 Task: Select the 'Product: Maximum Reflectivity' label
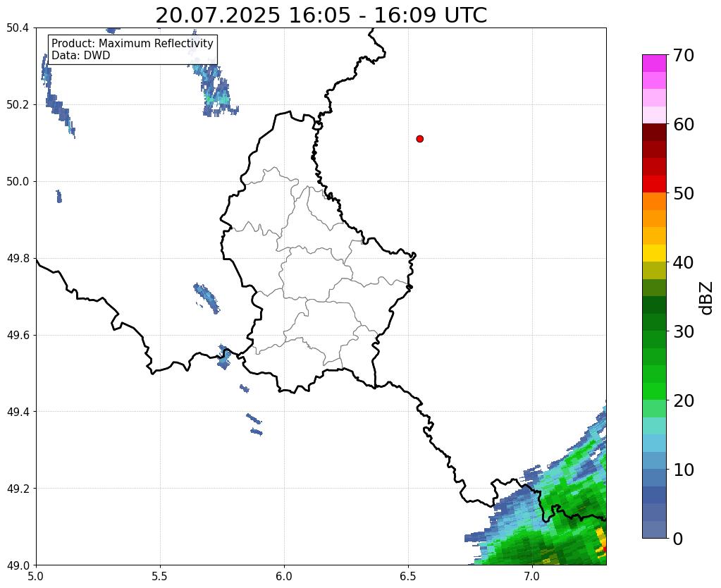pyautogui.click(x=133, y=43)
